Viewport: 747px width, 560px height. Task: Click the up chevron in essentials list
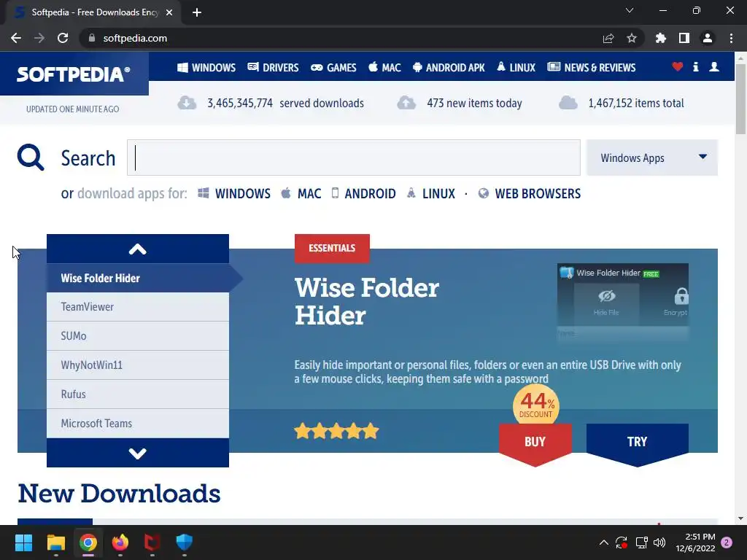138,249
